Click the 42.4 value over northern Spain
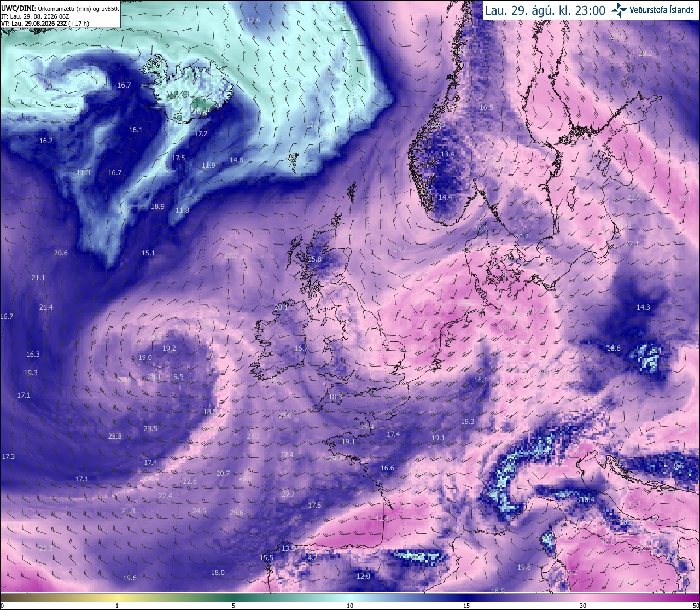The width and height of the screenshot is (700, 610). tap(382, 518)
